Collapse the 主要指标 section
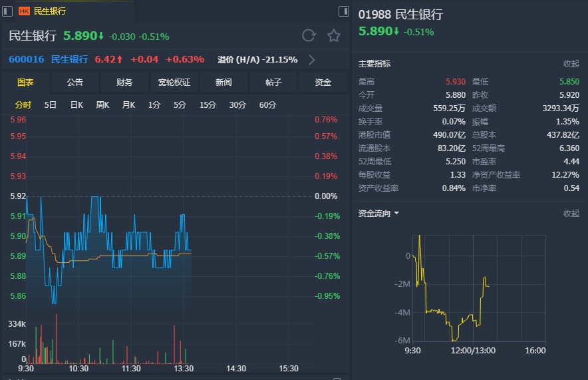The height and width of the screenshot is (380, 588). [x=571, y=64]
